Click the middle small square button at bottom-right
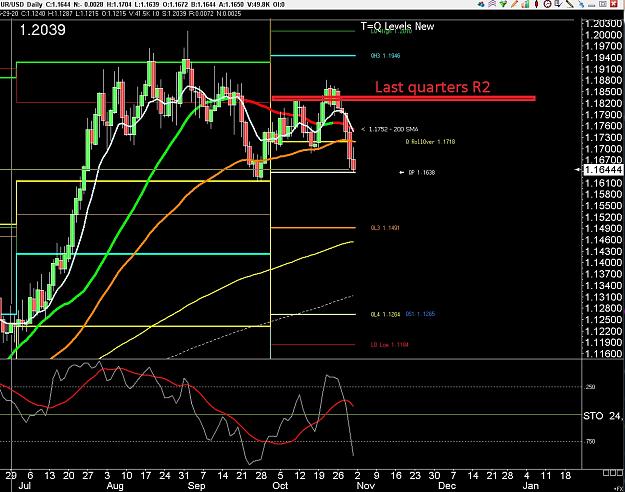The image size is (625, 492). coord(611,473)
